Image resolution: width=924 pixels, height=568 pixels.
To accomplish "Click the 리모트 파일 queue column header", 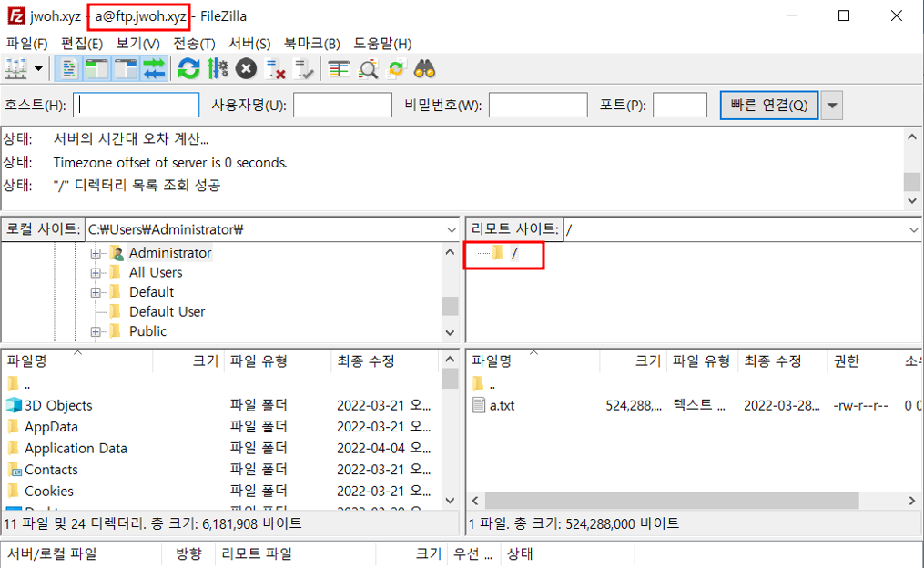I will click(295, 554).
